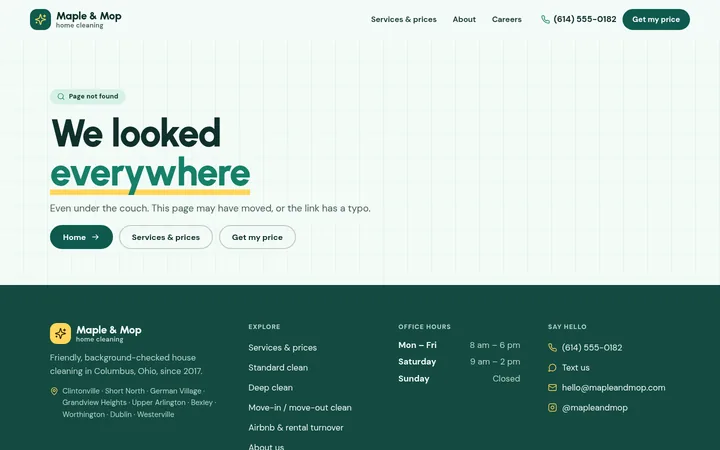Open footer Services & prices link
The width and height of the screenshot is (720, 450).
[282, 348]
